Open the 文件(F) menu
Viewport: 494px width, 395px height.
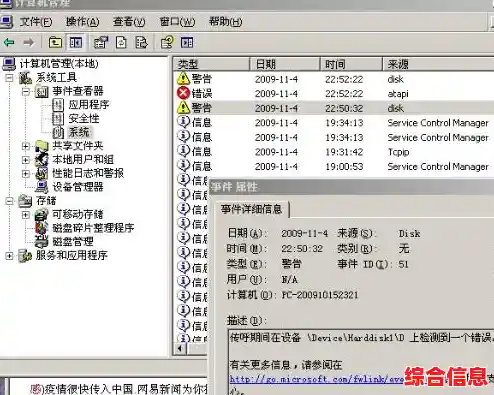36,22
